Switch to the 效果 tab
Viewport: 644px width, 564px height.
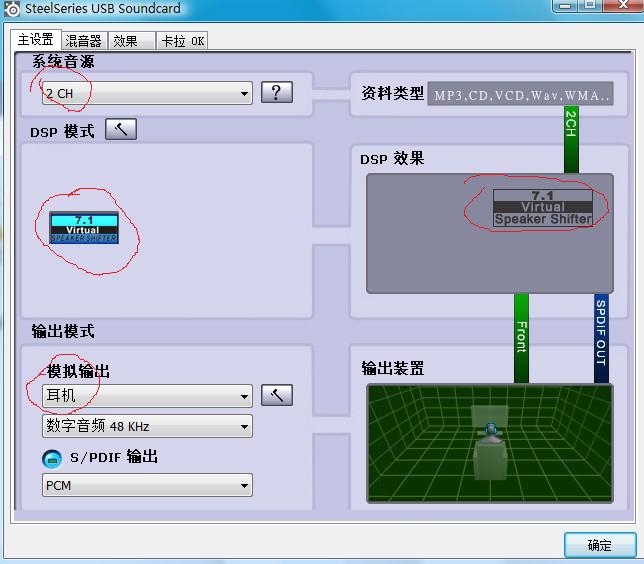[125, 41]
